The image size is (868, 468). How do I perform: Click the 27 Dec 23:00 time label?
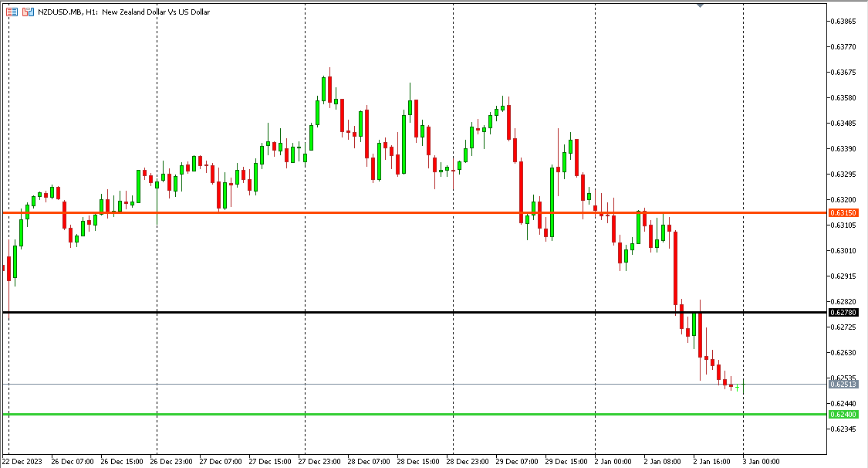tap(319, 461)
